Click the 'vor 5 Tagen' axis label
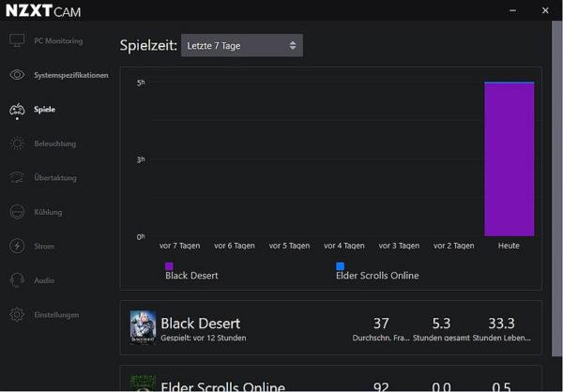Image resolution: width=563 pixels, height=392 pixels. [289, 246]
